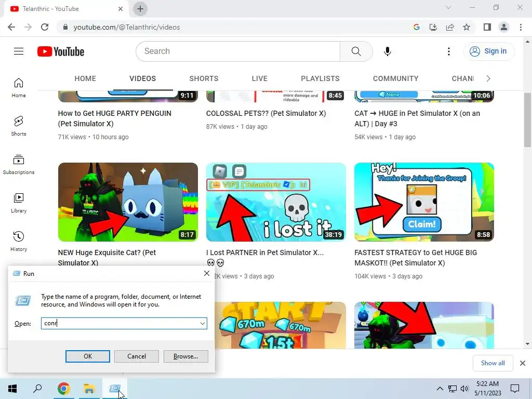Screen dimensions: 532x399
Task: Open the 'i lost it' video thumbnail
Action: (x=276, y=202)
